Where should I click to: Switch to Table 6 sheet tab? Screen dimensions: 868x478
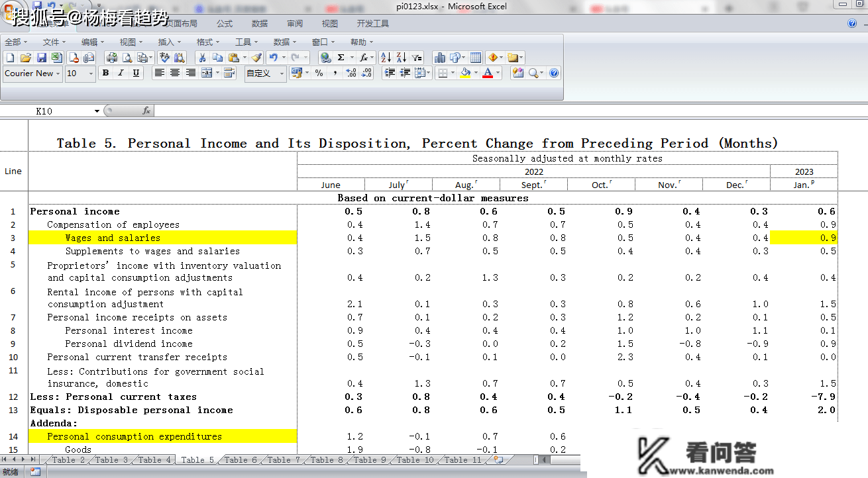241,459
